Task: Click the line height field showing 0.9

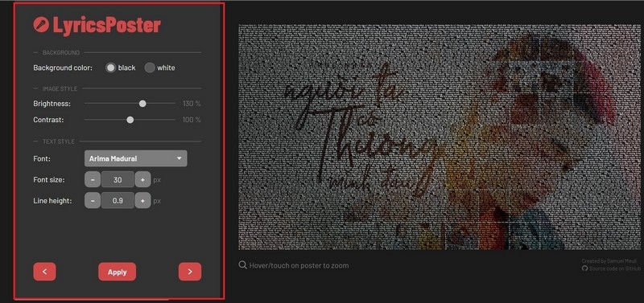Action: tap(118, 200)
